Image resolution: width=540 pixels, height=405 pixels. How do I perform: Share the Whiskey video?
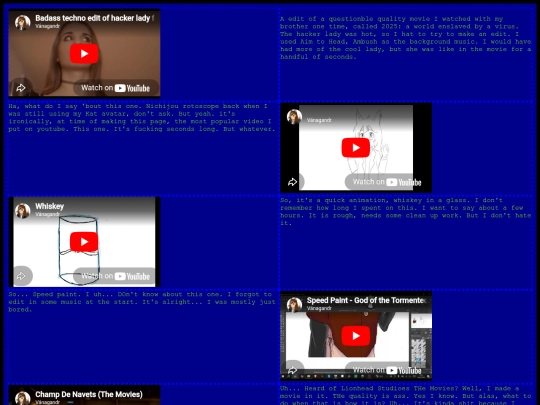pyautogui.click(x=21, y=276)
